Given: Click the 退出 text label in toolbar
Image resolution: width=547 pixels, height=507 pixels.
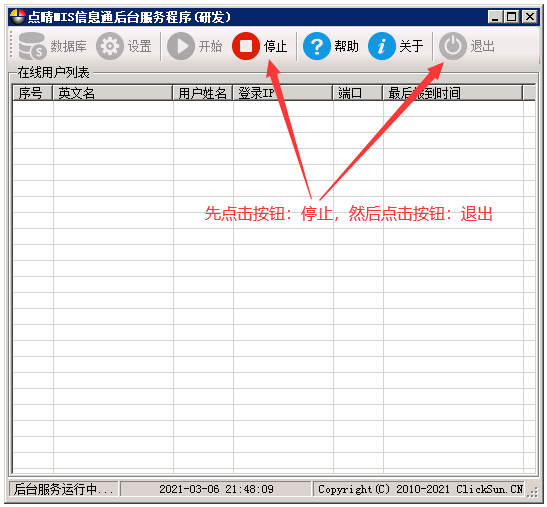Looking at the screenshot, I should pyautogui.click(x=482, y=46).
